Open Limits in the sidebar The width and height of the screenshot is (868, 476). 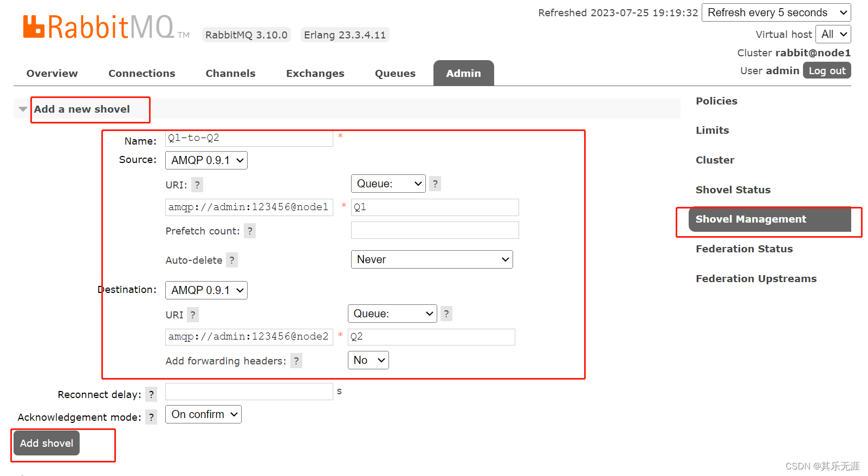click(x=712, y=131)
